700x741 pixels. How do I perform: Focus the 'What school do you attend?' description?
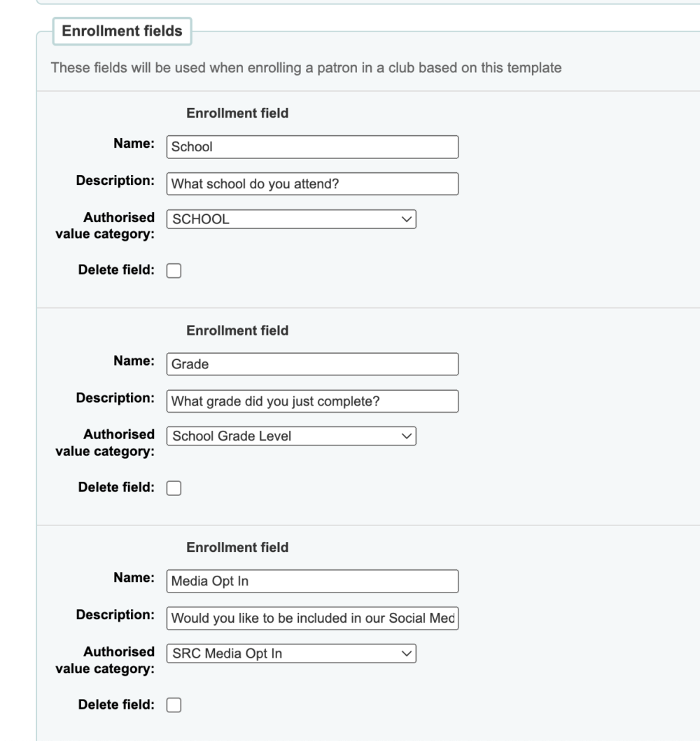(312, 183)
